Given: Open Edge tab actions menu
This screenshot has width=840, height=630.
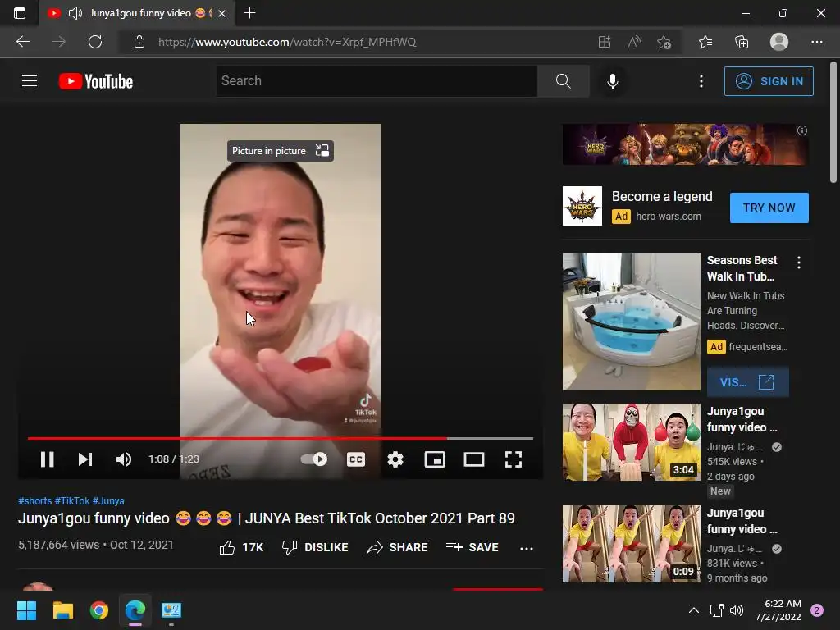Looking at the screenshot, I should pyautogui.click(x=20, y=13).
